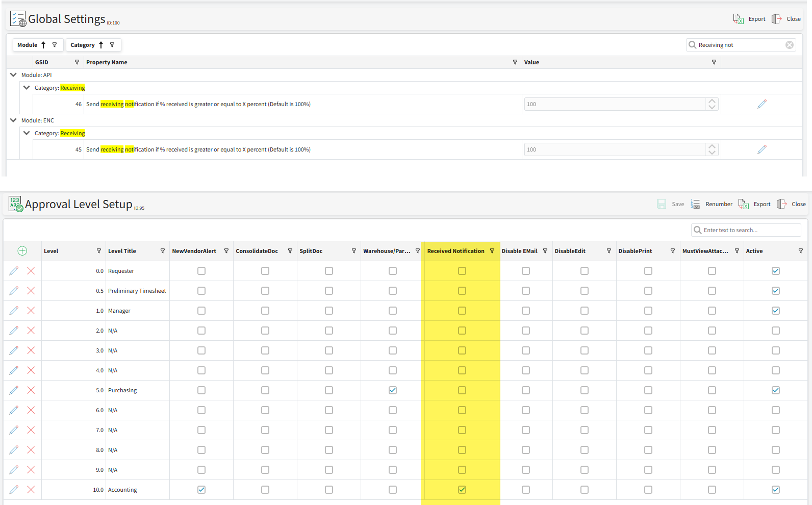Toggle Active checkbox for Requester row
Viewport: 812px width, 505px height.
tap(775, 271)
